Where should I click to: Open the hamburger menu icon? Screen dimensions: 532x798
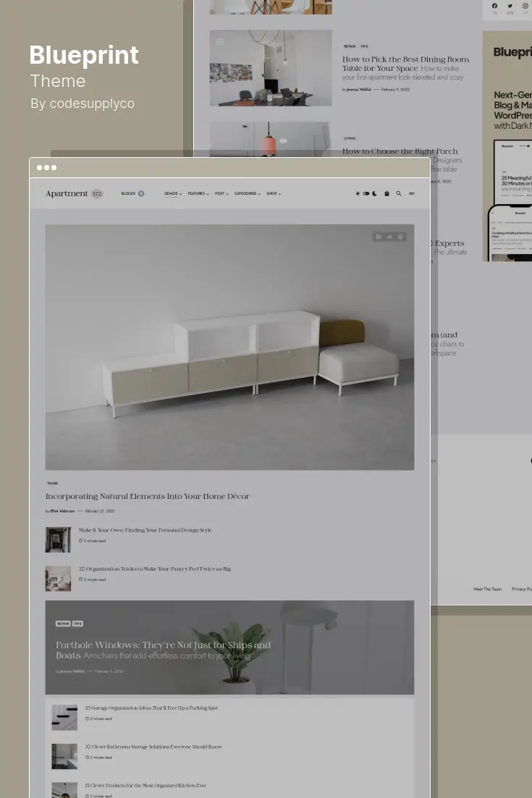(411, 193)
